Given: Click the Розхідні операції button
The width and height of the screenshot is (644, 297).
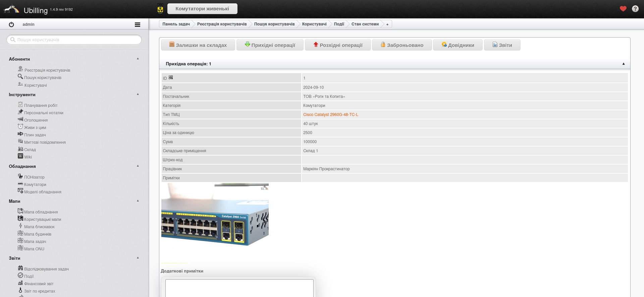Looking at the screenshot, I should [x=338, y=45].
